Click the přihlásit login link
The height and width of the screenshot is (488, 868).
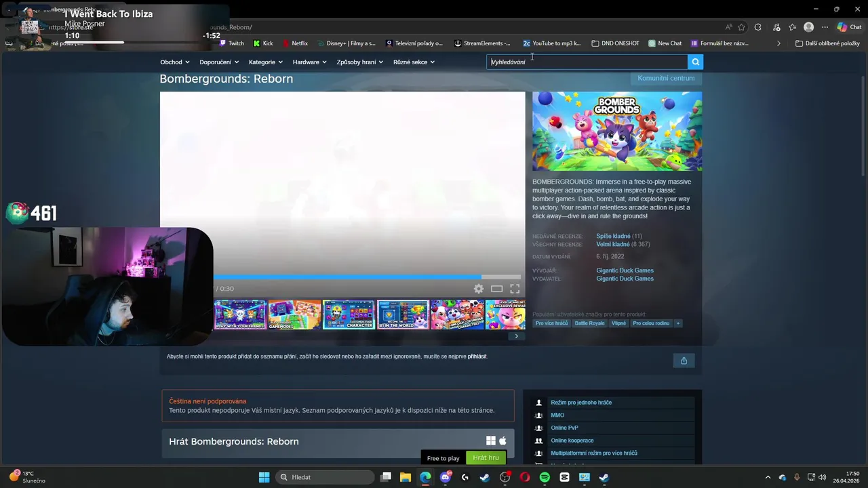(477, 357)
